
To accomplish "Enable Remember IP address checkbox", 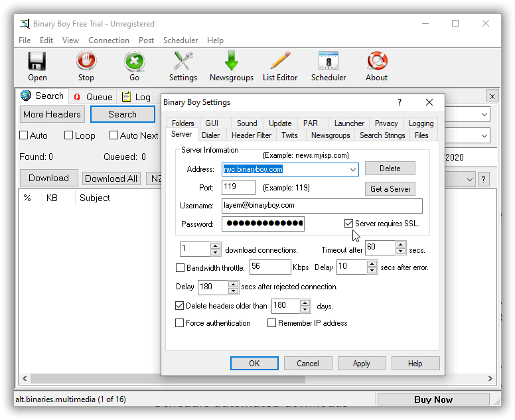I will click(271, 323).
